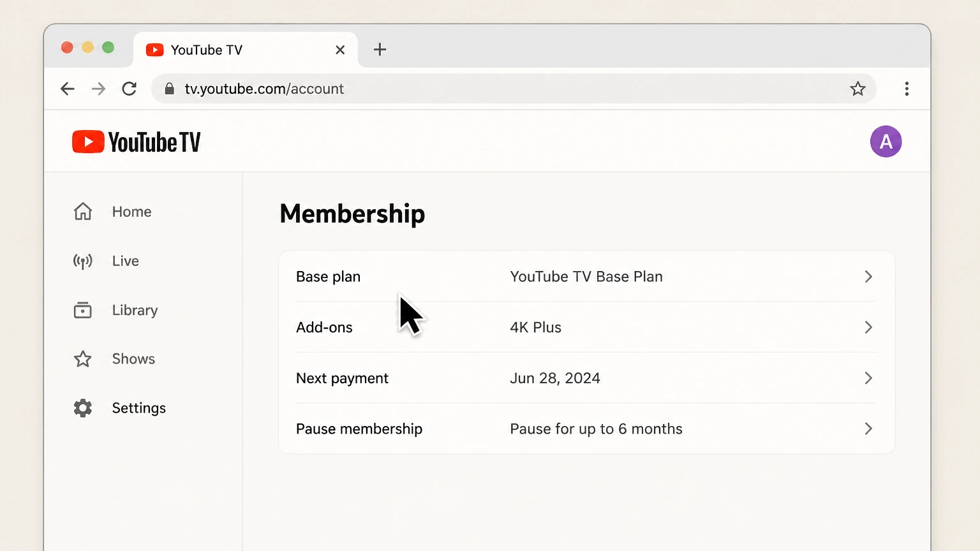
Task: Click the Add-ons label
Action: coord(324,327)
